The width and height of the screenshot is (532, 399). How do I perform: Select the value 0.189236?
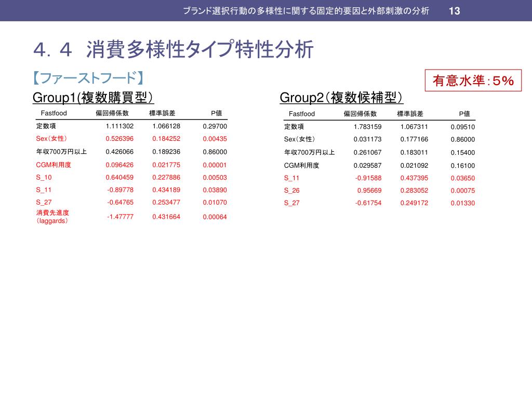pos(166,152)
